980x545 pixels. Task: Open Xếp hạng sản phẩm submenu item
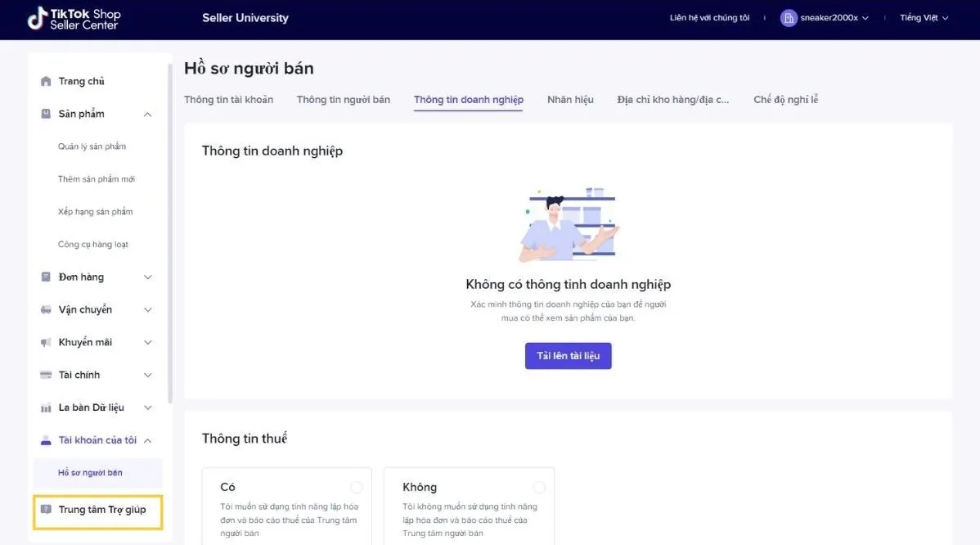95,212
